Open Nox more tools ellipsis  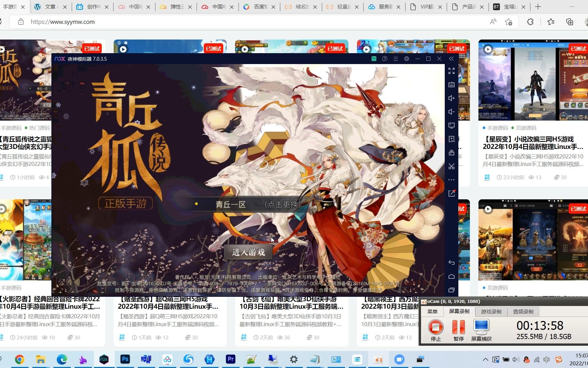pyautogui.click(x=452, y=180)
